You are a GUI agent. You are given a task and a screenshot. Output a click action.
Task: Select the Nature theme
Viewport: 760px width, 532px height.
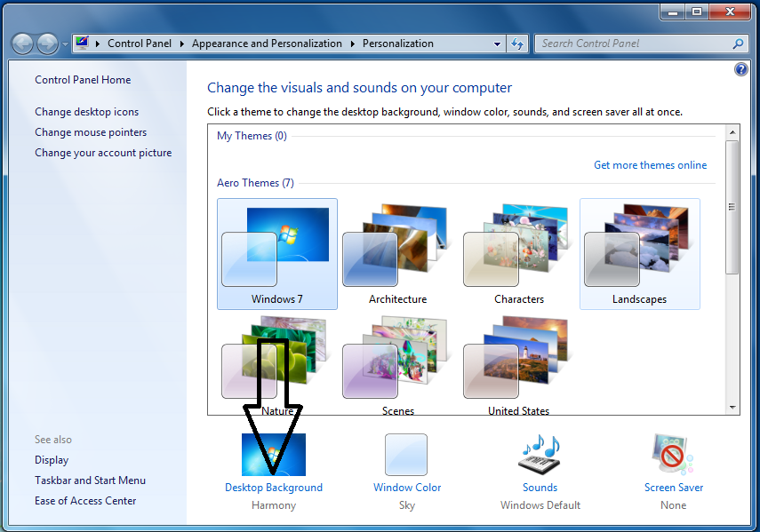click(277, 366)
